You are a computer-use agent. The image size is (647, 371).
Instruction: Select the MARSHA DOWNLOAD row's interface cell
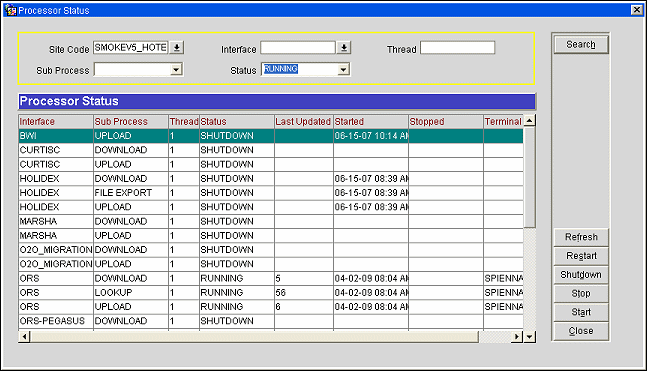[56, 221]
